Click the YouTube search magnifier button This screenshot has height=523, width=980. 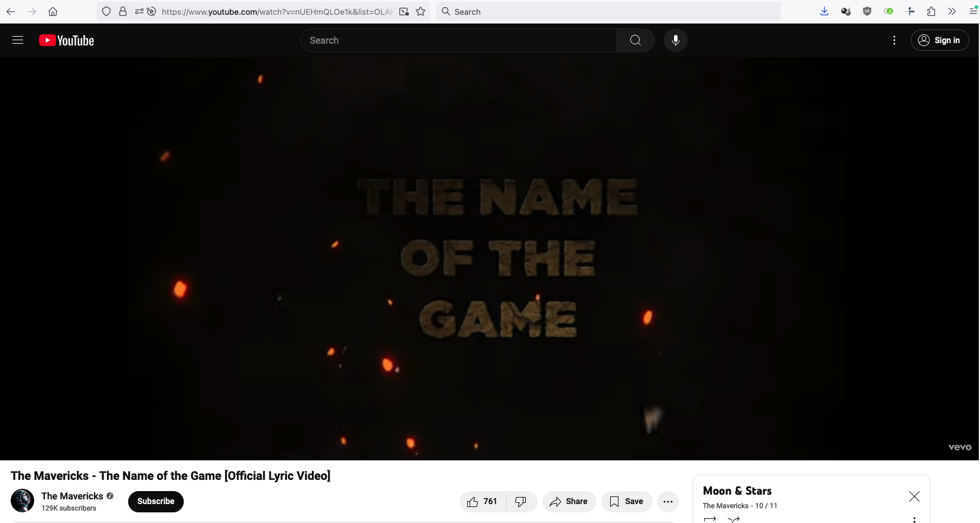pyautogui.click(x=636, y=40)
